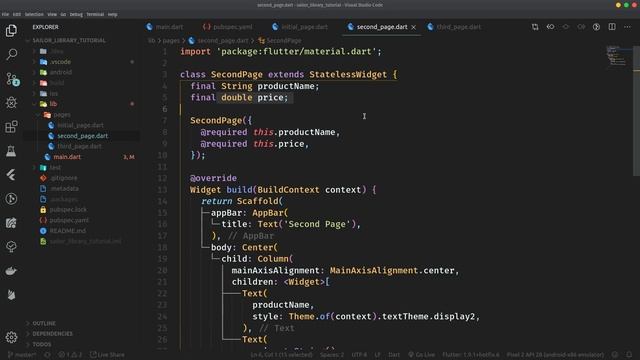Click the notifications bell in status bar
Screen dimensions: 640x360
pyautogui.click(x=629, y=355)
